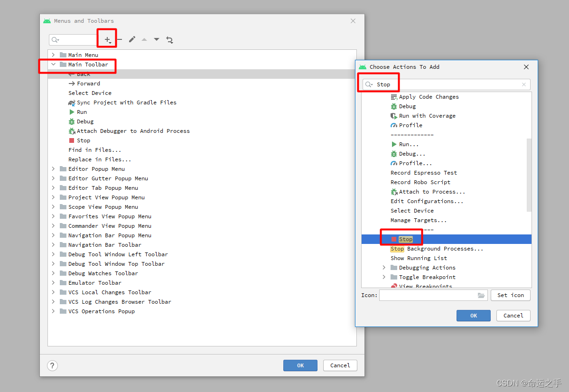The height and width of the screenshot is (392, 569).
Task: Select the Debug bug item in Main Toolbar
Action: [81, 121]
